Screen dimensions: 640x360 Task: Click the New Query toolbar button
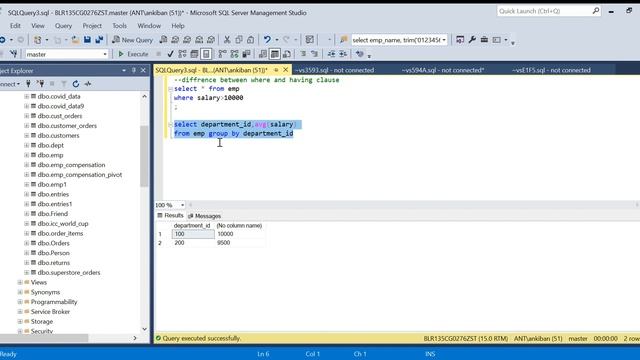tap(133, 40)
